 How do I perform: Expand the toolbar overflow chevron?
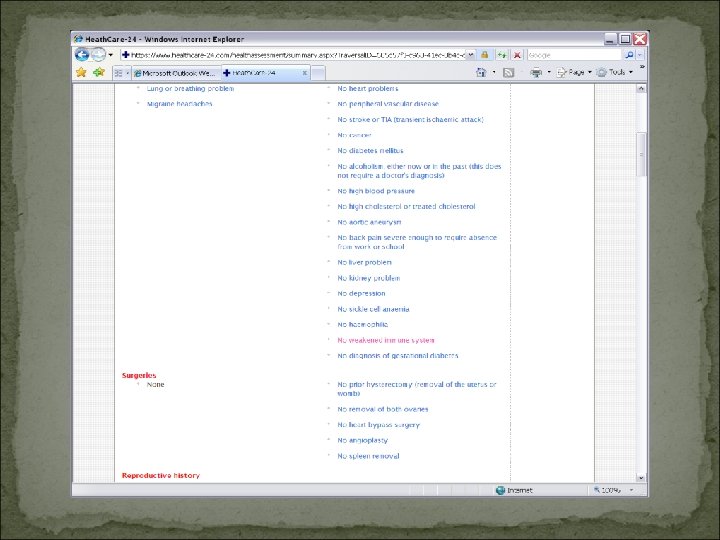point(642,68)
